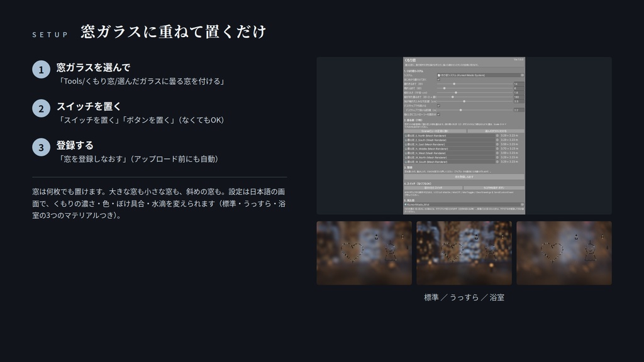Toggle checkbox directly below the system field
Image resolution: width=644 pixels, height=362 pixels.
[438, 80]
